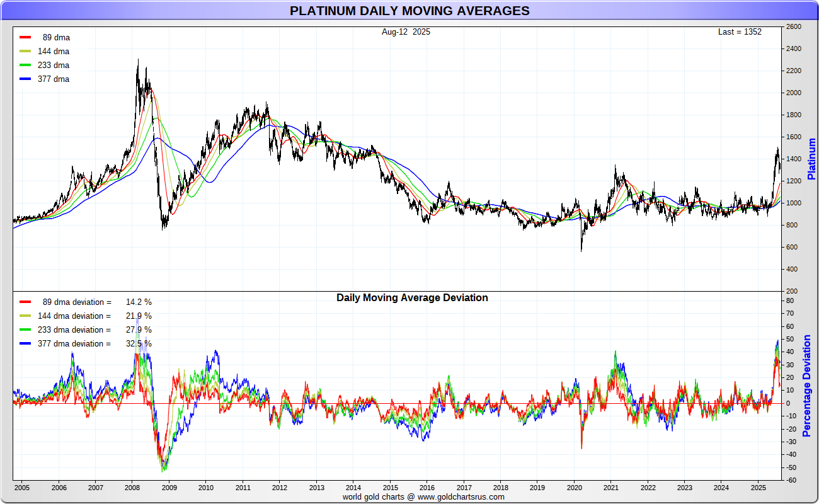Click the -60 deviation axis label
Screen dimensions: 819x504
[790, 480]
